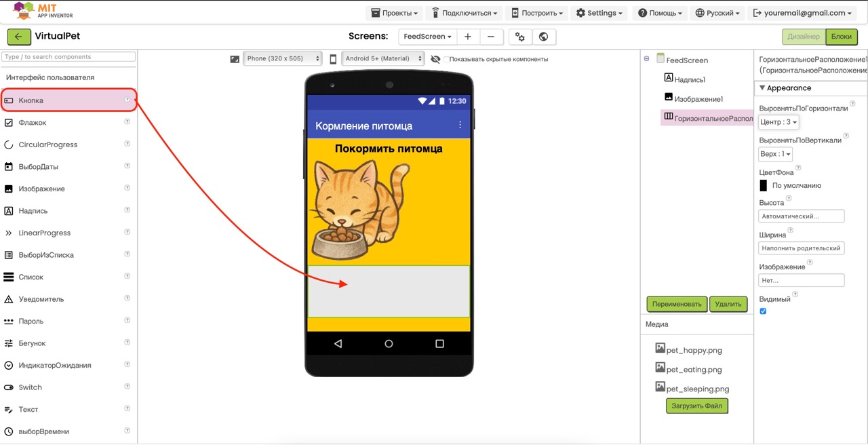Screen dimensions: 868x445
Task: Click the globe icon next to project properties
Action: [x=543, y=37]
